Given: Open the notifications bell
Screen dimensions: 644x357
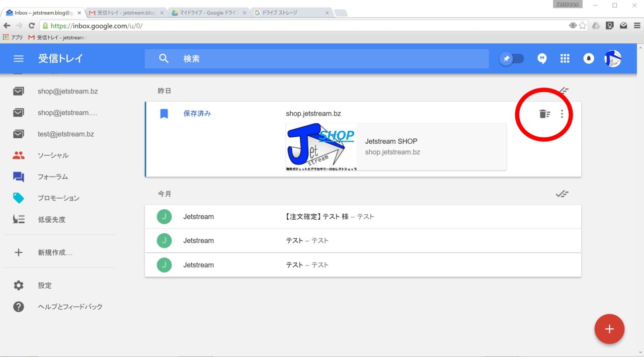Looking at the screenshot, I should point(589,59).
